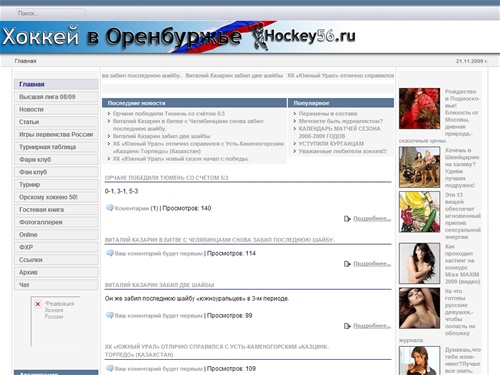The height and width of the screenshot is (375, 500).
Task: Open popular link КАЛЕНДАРЬ МАТЧЕЙ СЕЗОНА
Action: coord(339,132)
